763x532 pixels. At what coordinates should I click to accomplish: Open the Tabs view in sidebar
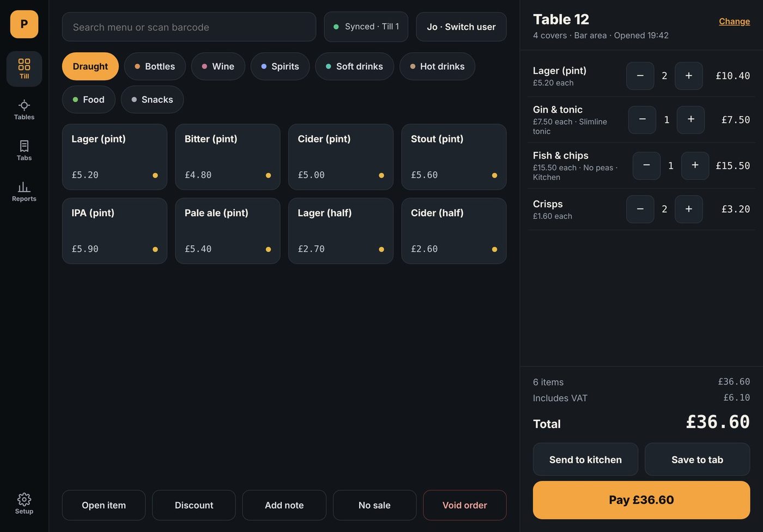point(24,150)
